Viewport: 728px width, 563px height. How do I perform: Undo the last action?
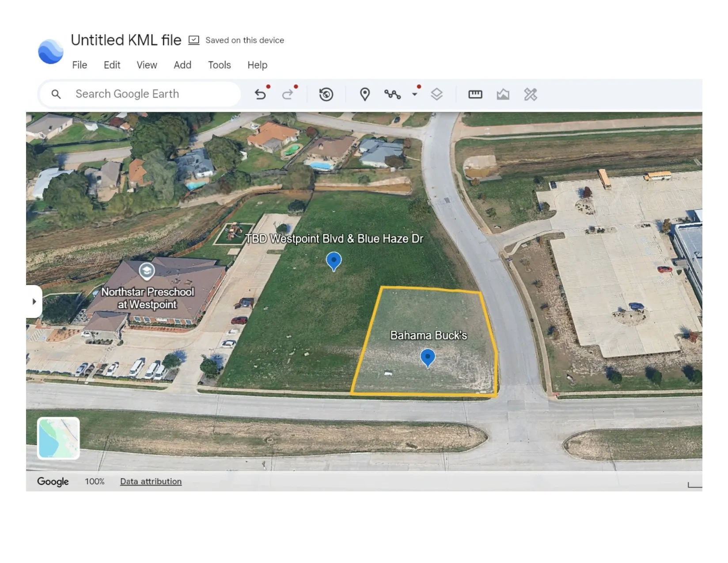point(261,94)
